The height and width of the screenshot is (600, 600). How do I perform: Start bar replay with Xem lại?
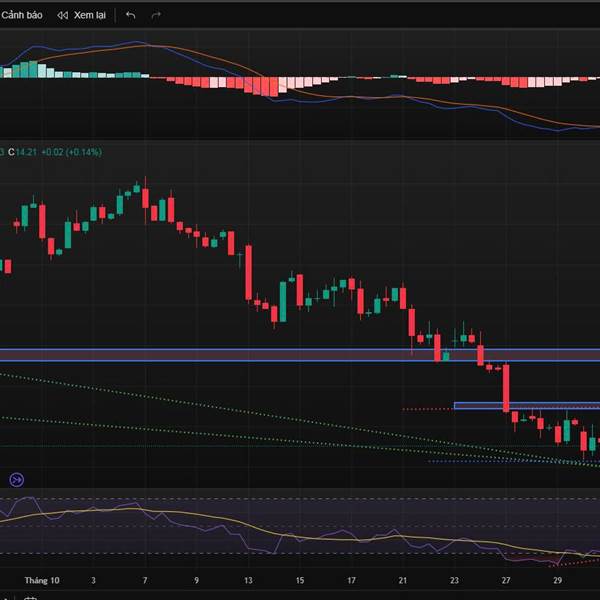coord(82,15)
